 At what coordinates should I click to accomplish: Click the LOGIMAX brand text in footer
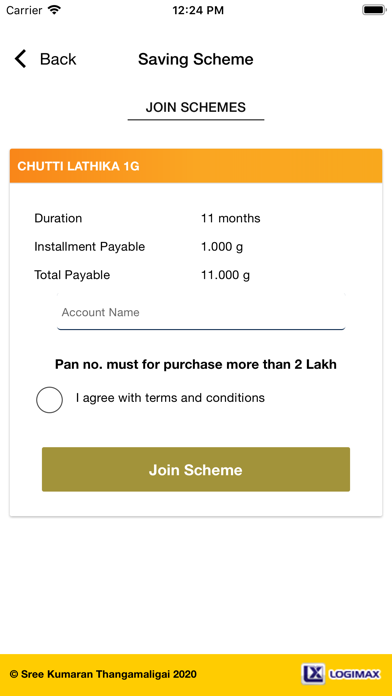coord(354,675)
